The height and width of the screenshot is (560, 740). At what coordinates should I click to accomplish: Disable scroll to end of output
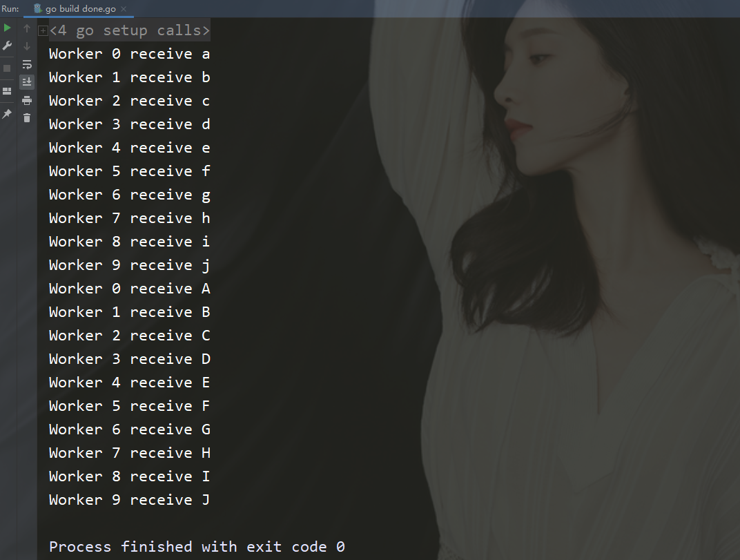coord(27,82)
